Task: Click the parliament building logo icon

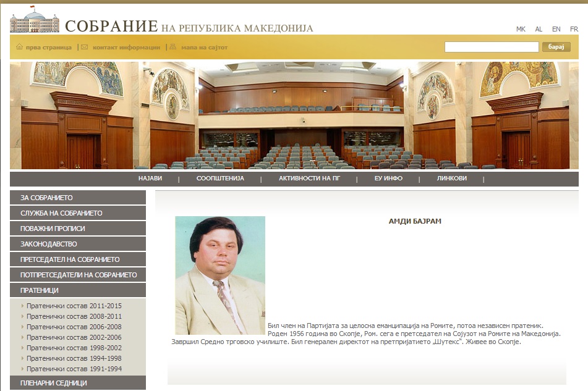Action: coord(34,22)
